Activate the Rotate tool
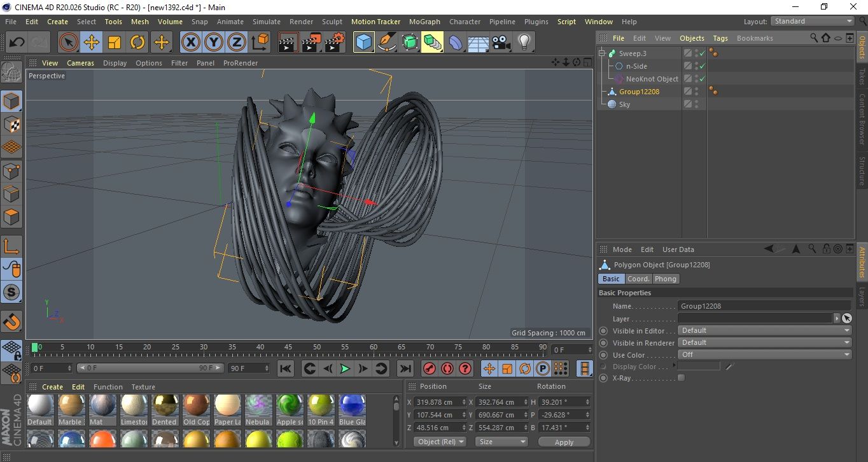Image resolution: width=868 pixels, height=462 pixels. (137, 43)
